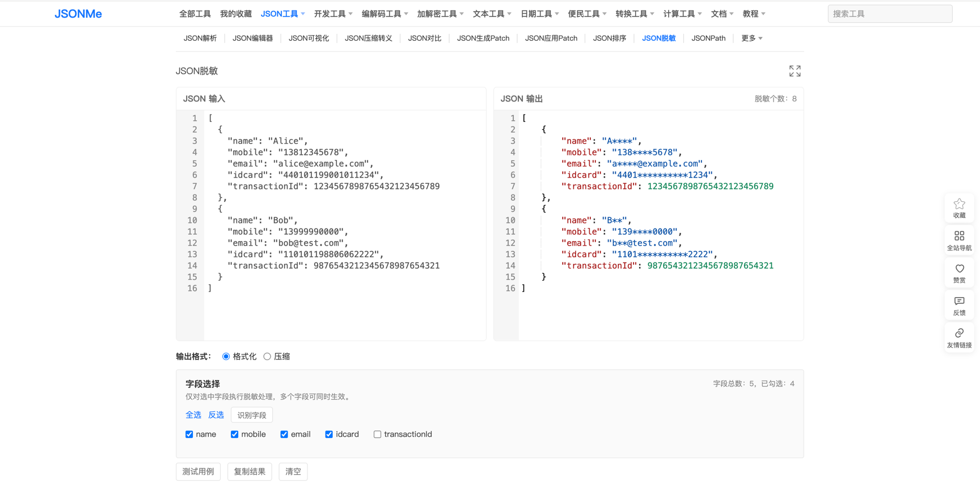Click 全选 select-all link
980x494 pixels.
[x=193, y=415]
